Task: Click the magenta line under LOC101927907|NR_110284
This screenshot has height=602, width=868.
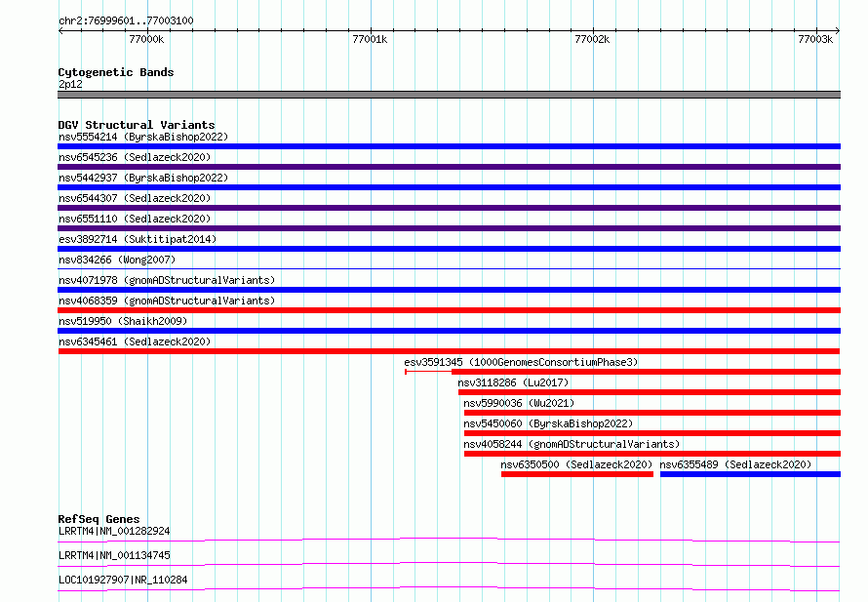Action: tap(449, 588)
